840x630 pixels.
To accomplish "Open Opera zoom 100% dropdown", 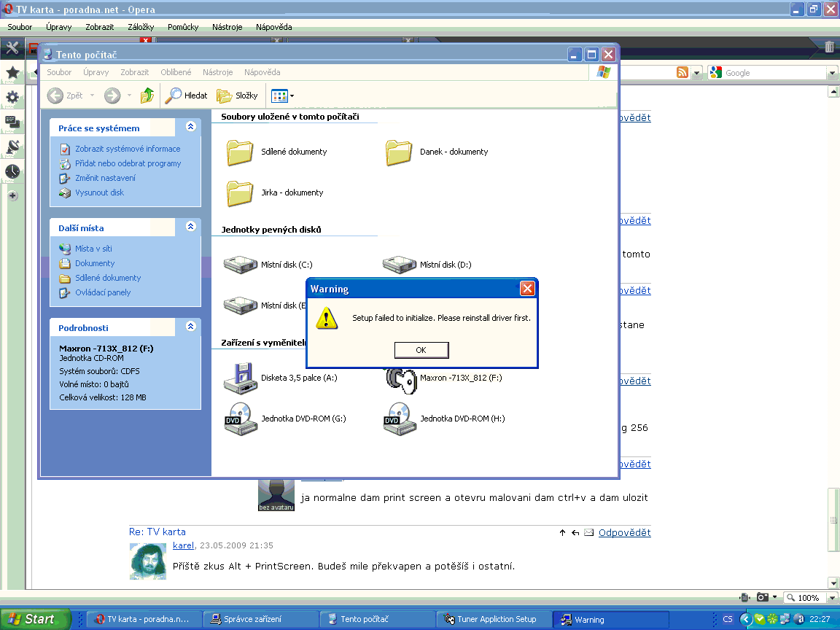I will click(832, 597).
